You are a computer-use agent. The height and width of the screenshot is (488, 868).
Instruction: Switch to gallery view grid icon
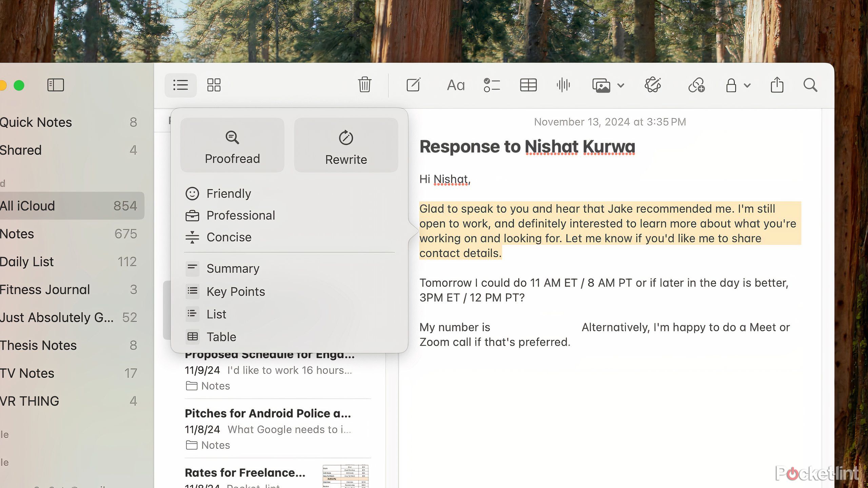[x=214, y=85]
